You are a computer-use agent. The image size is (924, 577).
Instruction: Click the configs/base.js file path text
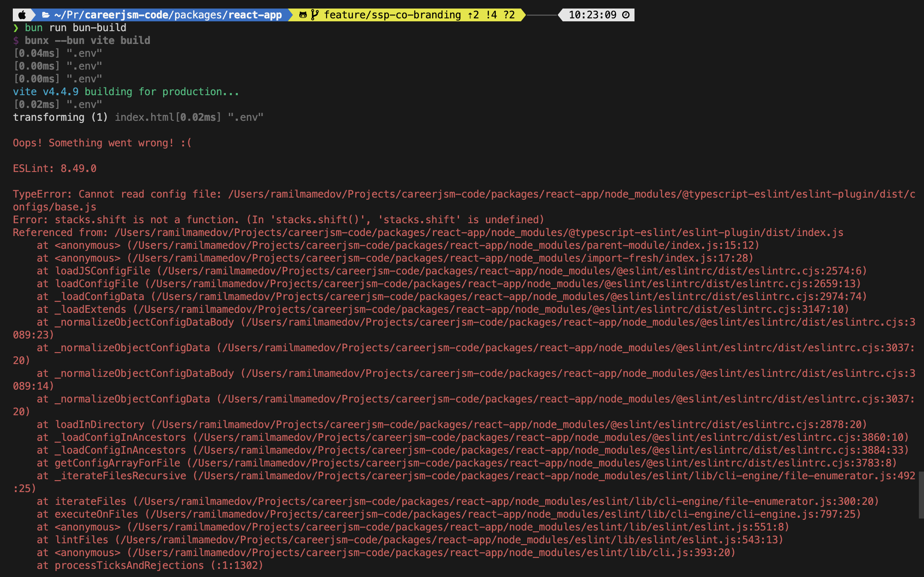point(55,207)
